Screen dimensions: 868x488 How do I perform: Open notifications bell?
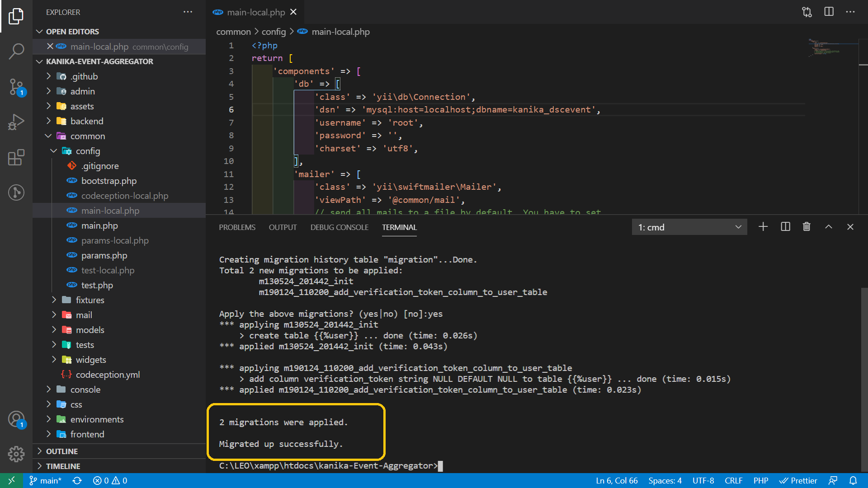click(853, 481)
